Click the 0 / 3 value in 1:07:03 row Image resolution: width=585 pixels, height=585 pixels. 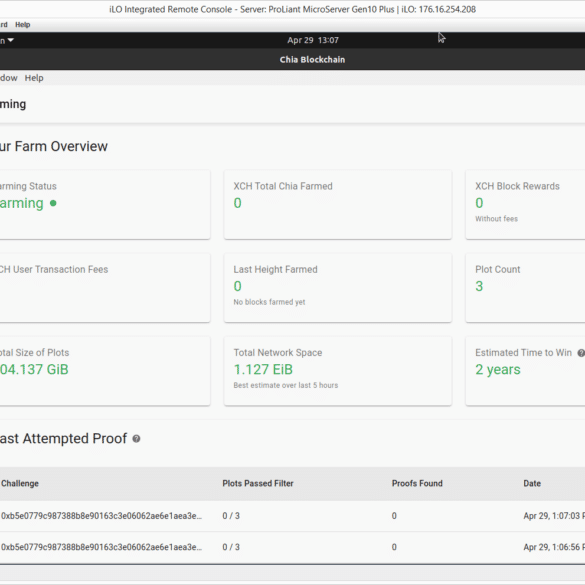click(231, 516)
